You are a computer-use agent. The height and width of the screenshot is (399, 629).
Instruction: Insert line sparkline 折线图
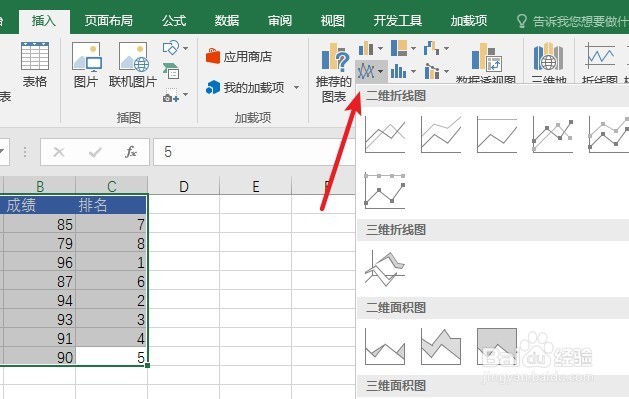coord(600,62)
